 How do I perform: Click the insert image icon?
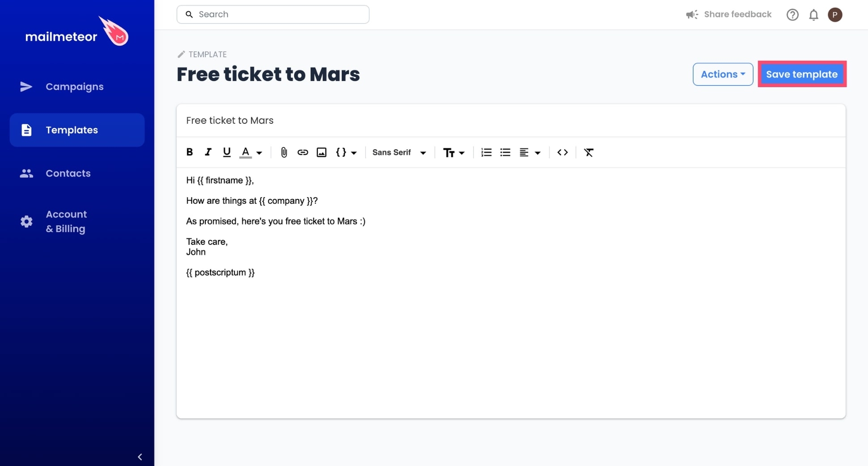pos(322,152)
